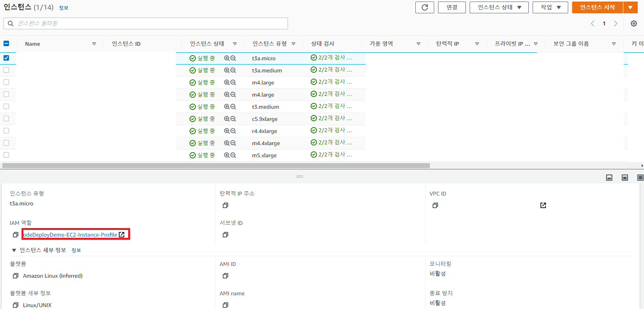Click the horizontal table scrollbar
Screen dimensions: 644x309
point(216,165)
